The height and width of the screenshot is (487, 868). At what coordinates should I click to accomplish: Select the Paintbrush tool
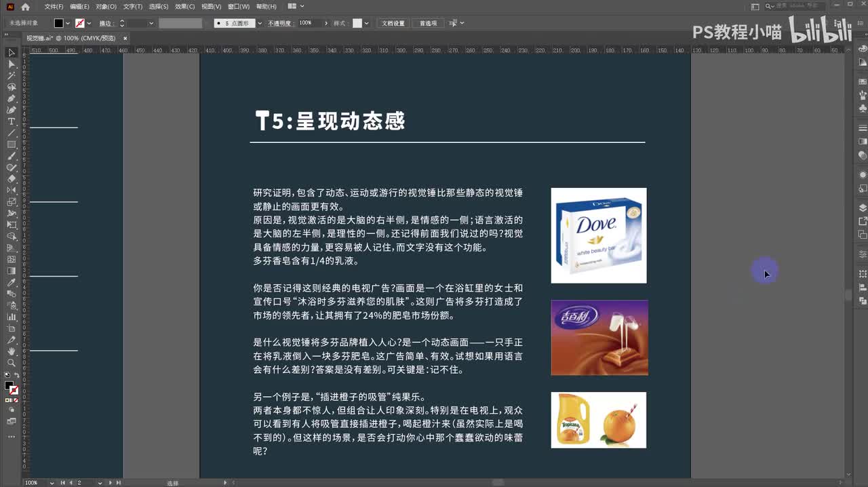(12, 156)
